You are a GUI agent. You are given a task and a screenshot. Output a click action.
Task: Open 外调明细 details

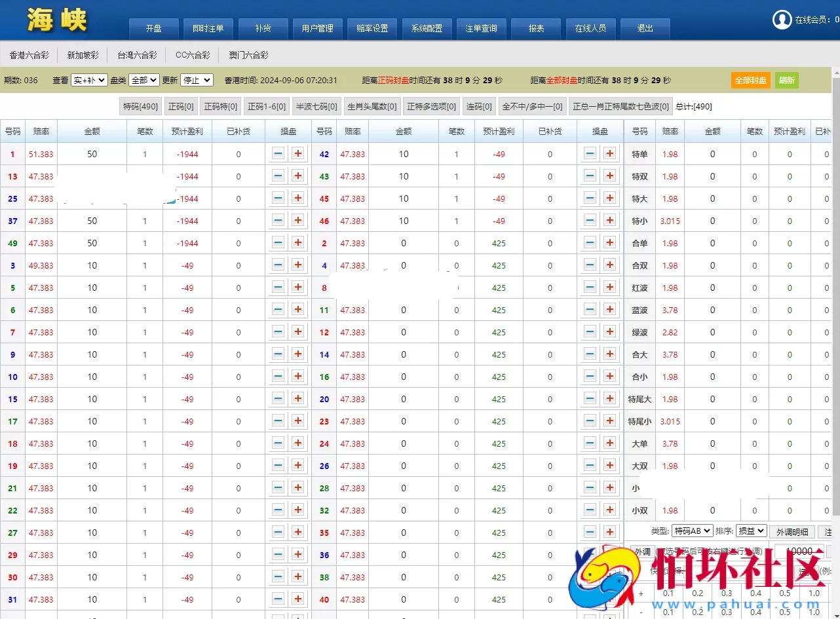tap(793, 531)
